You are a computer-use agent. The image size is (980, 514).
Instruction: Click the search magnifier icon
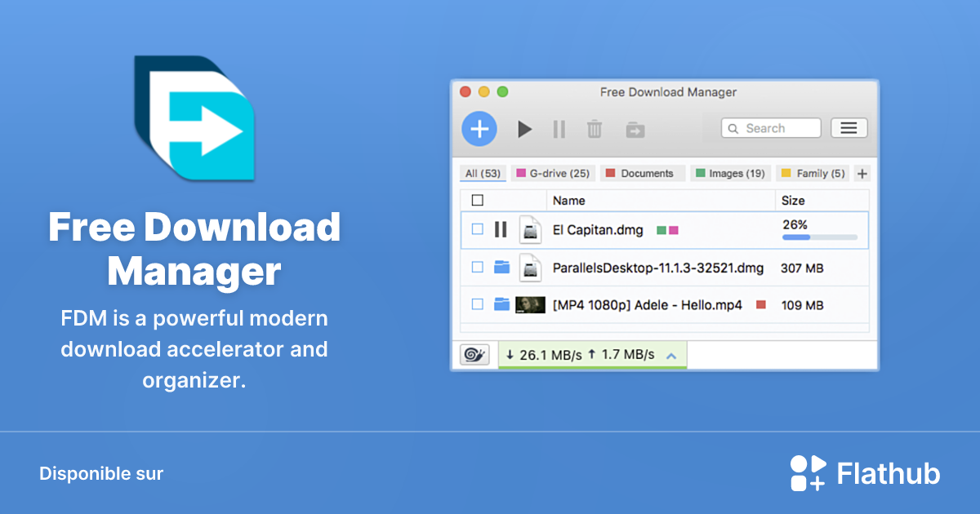tap(733, 128)
